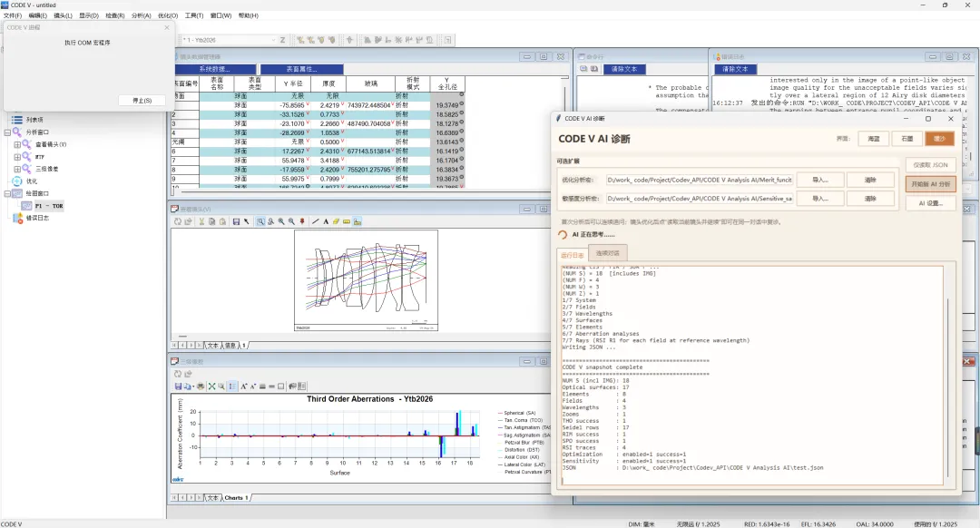Open copy dropdown arrow in aberrations toolbar
The image size is (980, 528).
[193, 386]
